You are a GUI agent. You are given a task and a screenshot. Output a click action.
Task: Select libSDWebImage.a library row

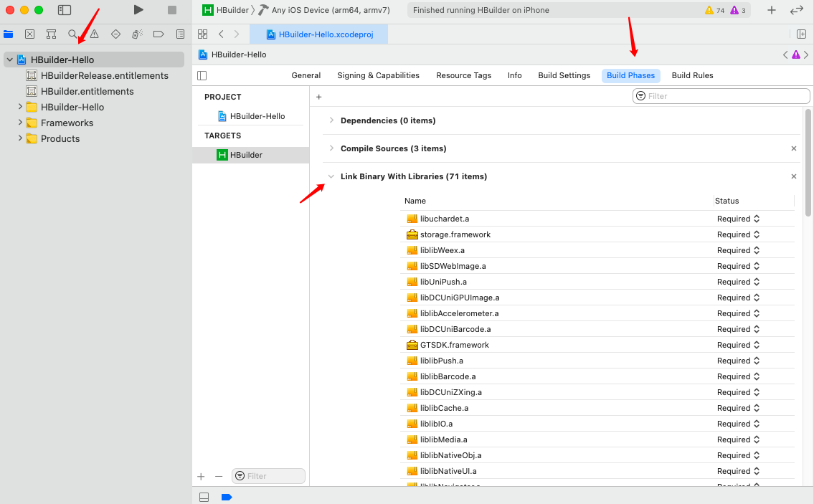(597, 266)
